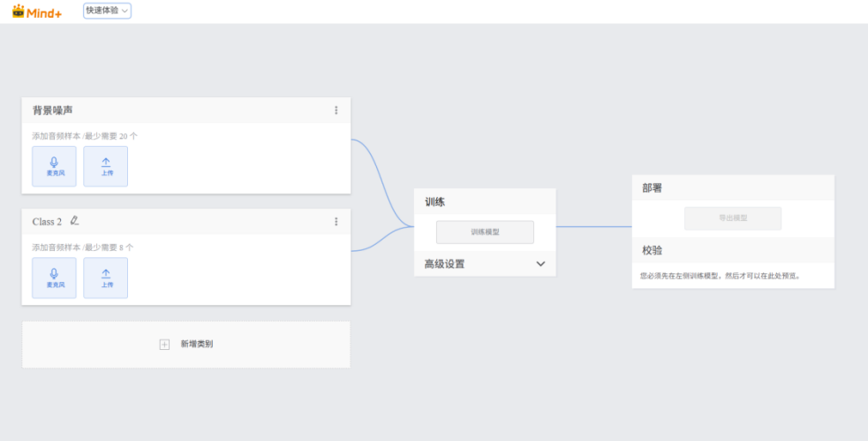Select the Class 2 name text
This screenshot has width=868, height=441.
[x=47, y=222]
